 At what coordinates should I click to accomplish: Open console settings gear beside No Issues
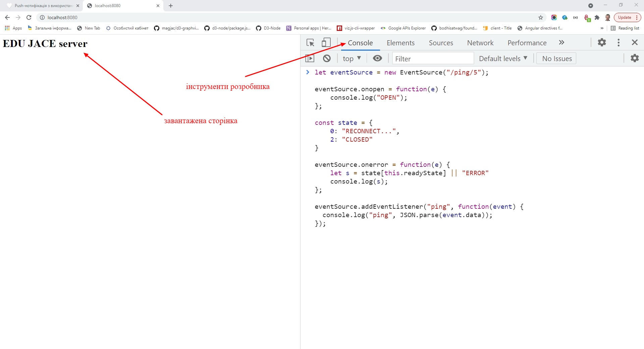point(635,58)
